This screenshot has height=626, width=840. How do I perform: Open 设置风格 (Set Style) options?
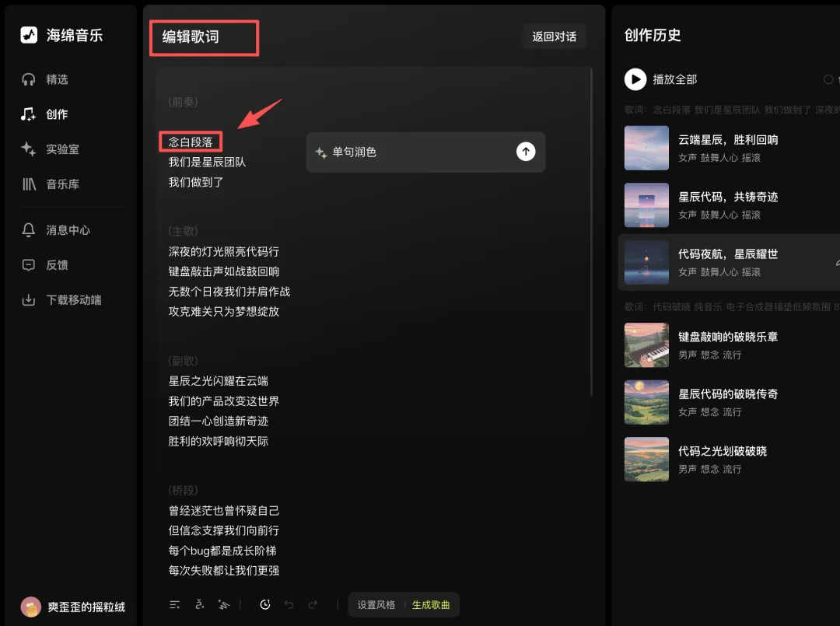(375, 604)
